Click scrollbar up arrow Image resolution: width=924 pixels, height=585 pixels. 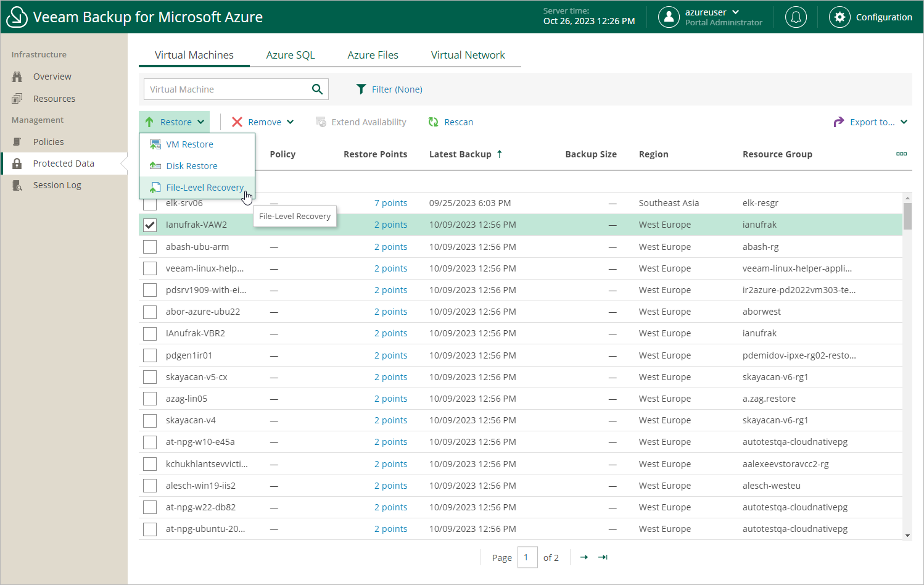907,197
